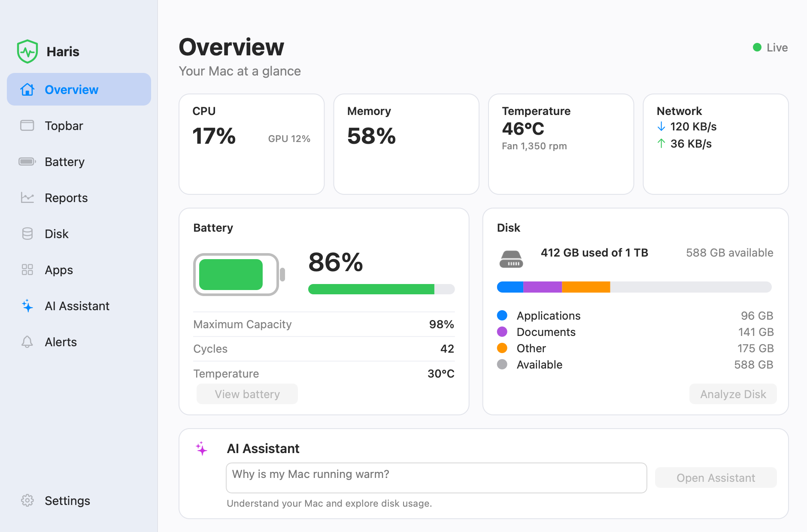Click the hard drive icon in Disk card

click(x=511, y=259)
